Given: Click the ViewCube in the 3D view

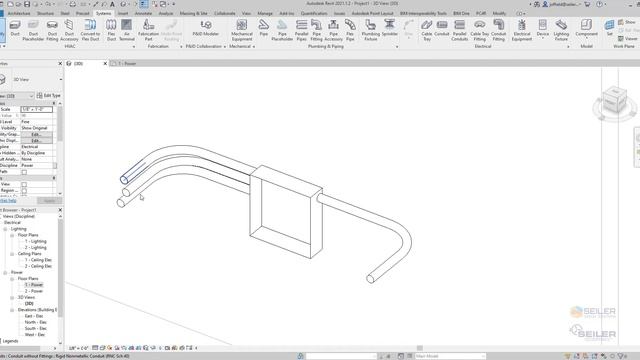Looking at the screenshot, I should click(x=614, y=100).
